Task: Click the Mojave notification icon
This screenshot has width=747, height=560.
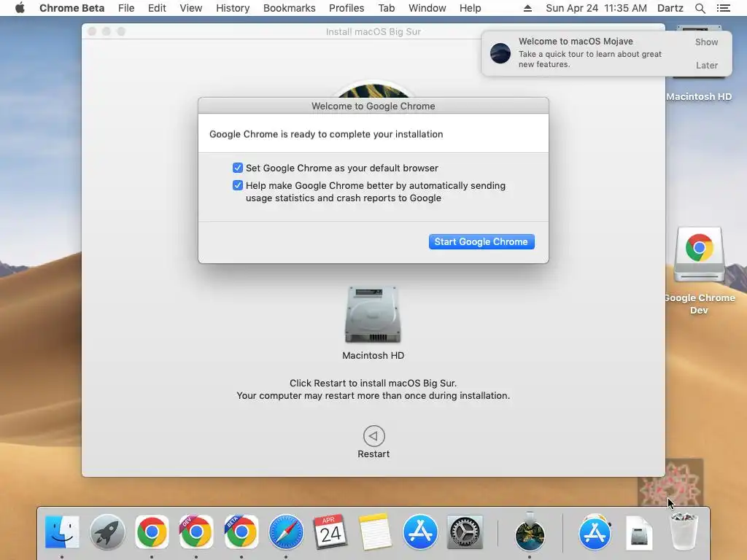Action: pos(500,52)
